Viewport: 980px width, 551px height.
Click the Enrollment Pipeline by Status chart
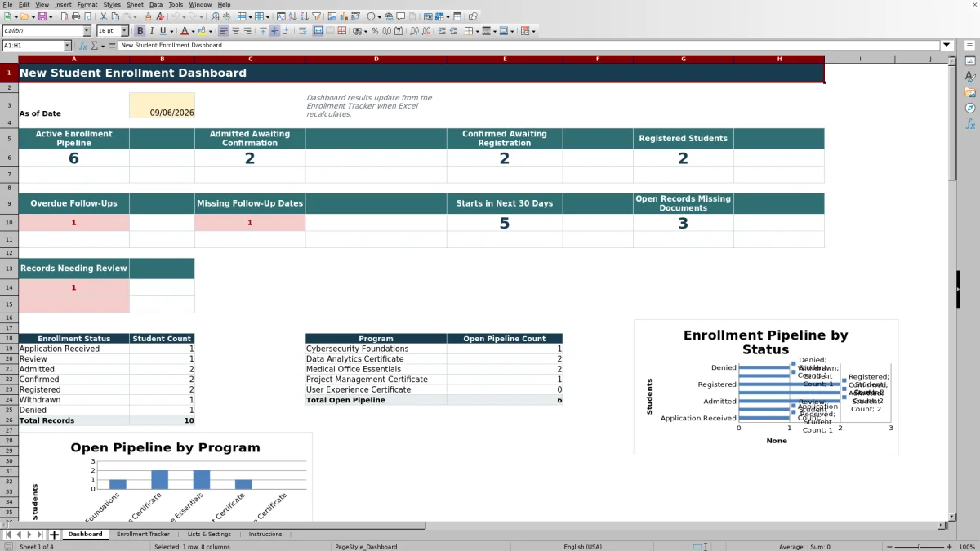tap(765, 387)
